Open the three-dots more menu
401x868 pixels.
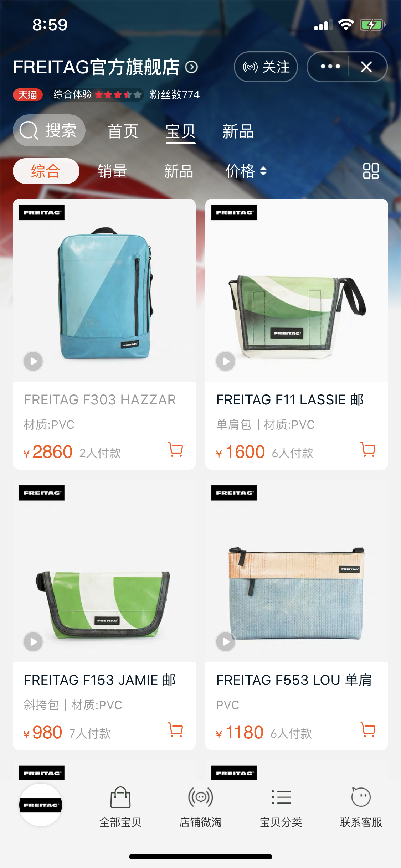pyautogui.click(x=330, y=67)
